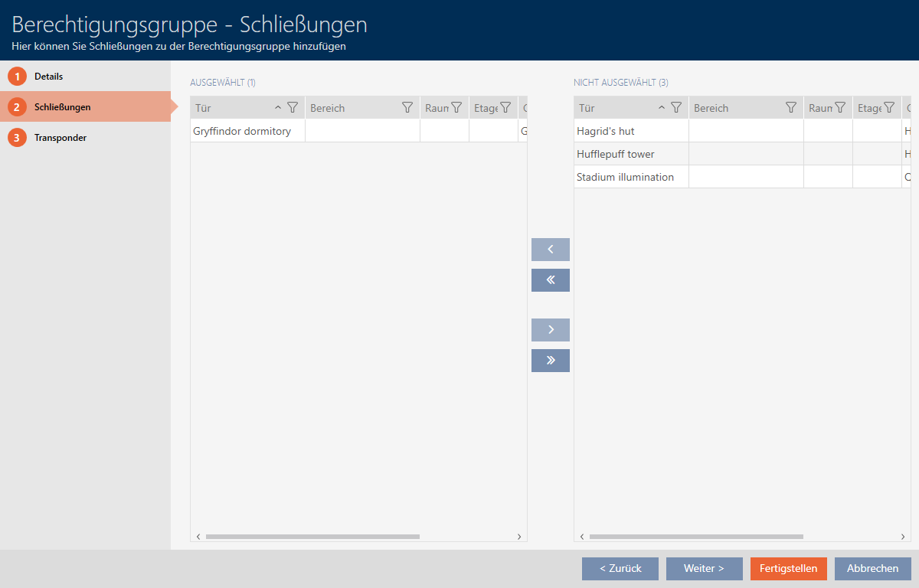Screen dimensions: 919x588
Task: Move all locks to selected list
Action: click(x=550, y=280)
